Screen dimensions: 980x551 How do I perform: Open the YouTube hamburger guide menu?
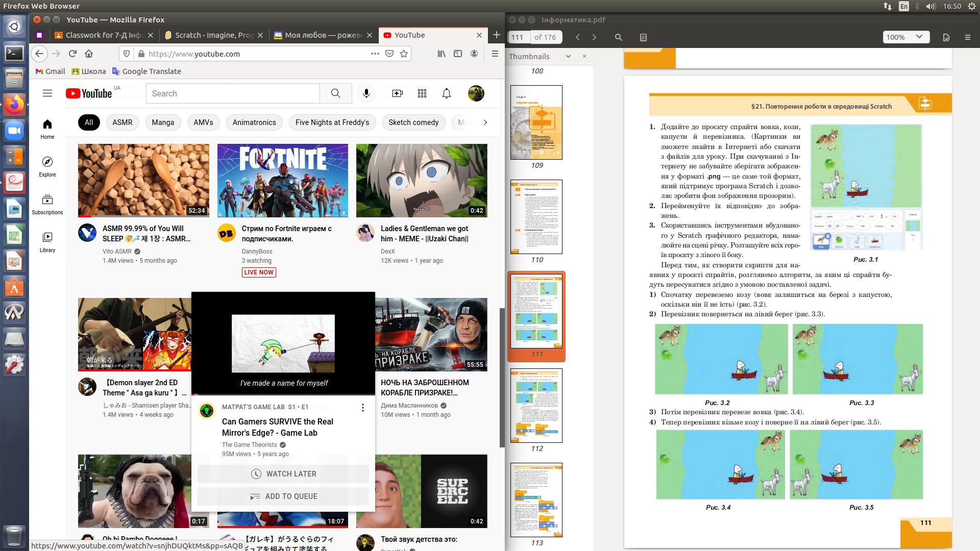(47, 93)
